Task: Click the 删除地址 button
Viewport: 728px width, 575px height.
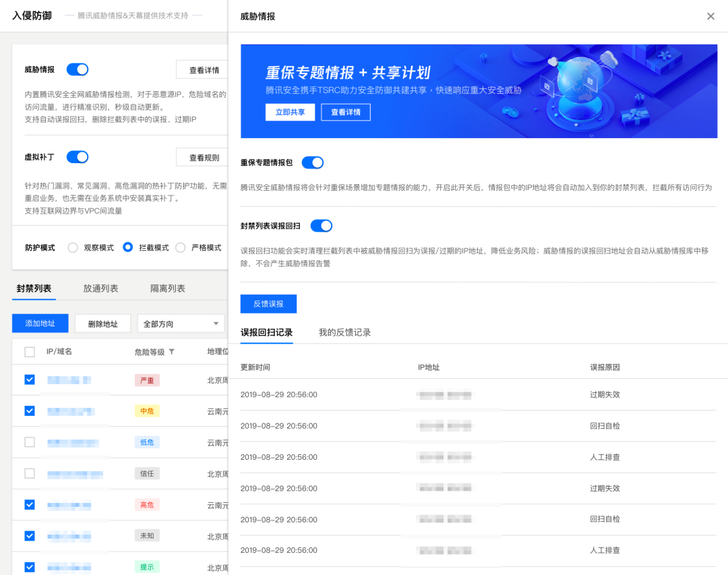Action: (102, 324)
